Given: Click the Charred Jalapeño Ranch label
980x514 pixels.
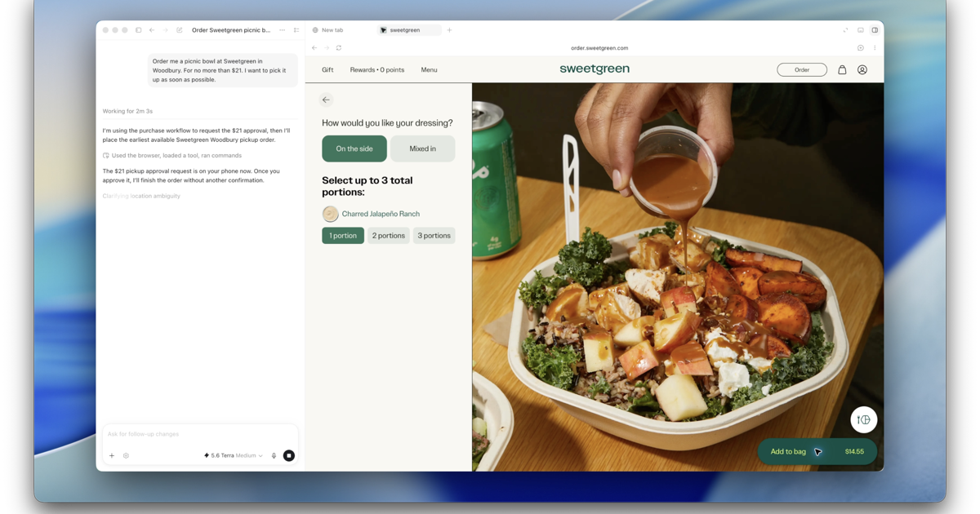Looking at the screenshot, I should point(381,214).
